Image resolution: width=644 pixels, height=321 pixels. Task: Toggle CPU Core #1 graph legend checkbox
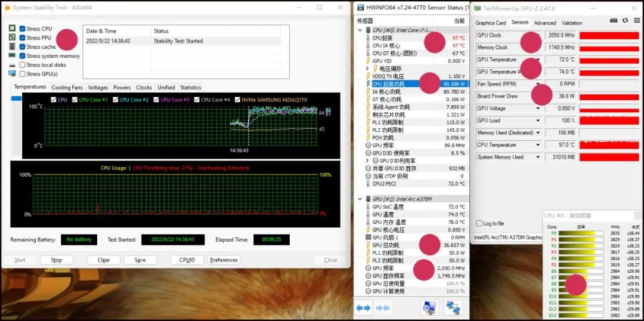75,100
